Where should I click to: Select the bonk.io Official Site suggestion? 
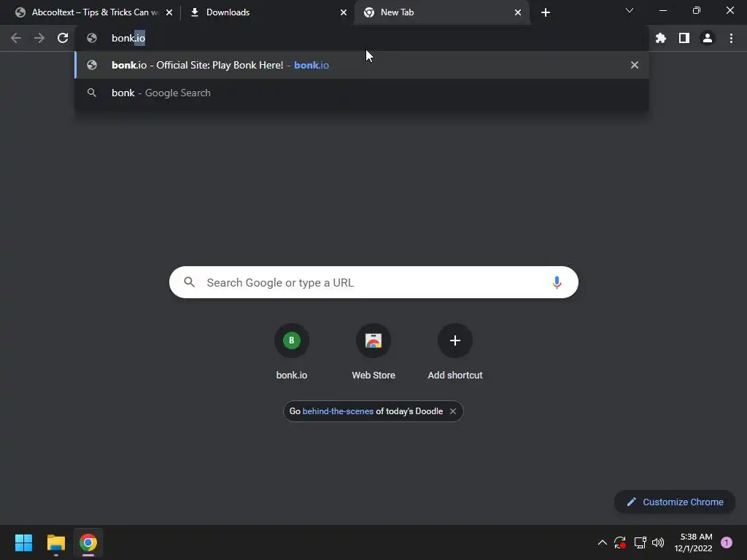tap(362, 65)
